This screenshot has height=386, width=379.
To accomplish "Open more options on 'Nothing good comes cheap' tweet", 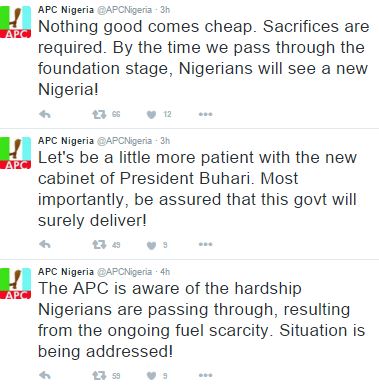I will click(x=205, y=114).
